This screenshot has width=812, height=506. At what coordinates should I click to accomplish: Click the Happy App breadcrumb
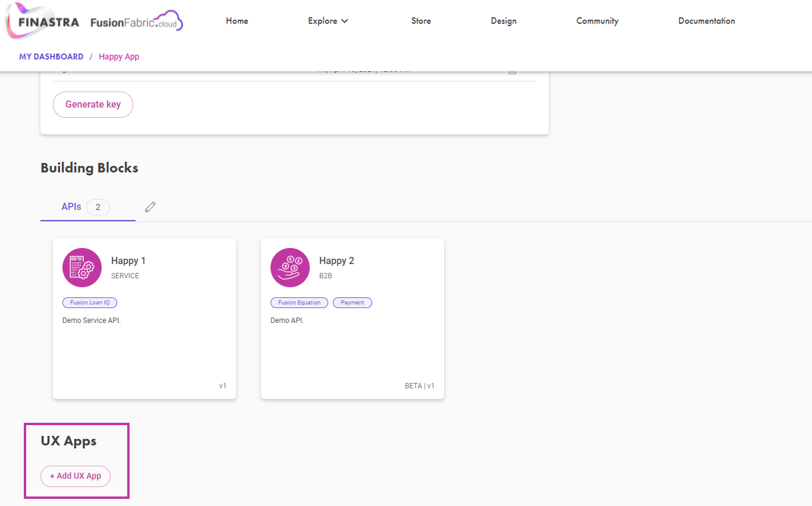pyautogui.click(x=119, y=56)
